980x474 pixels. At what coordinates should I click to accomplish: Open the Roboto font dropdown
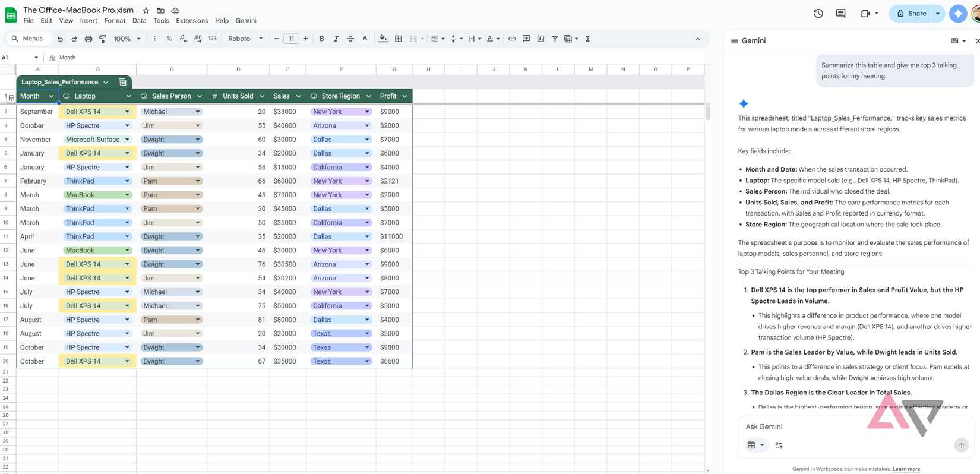pyautogui.click(x=245, y=39)
